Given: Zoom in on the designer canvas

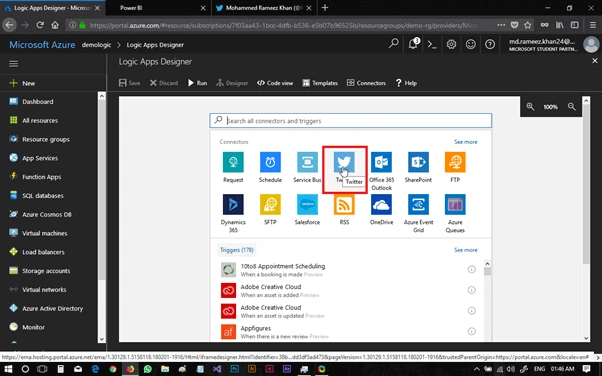Looking at the screenshot, I should pyautogui.click(x=530, y=107).
